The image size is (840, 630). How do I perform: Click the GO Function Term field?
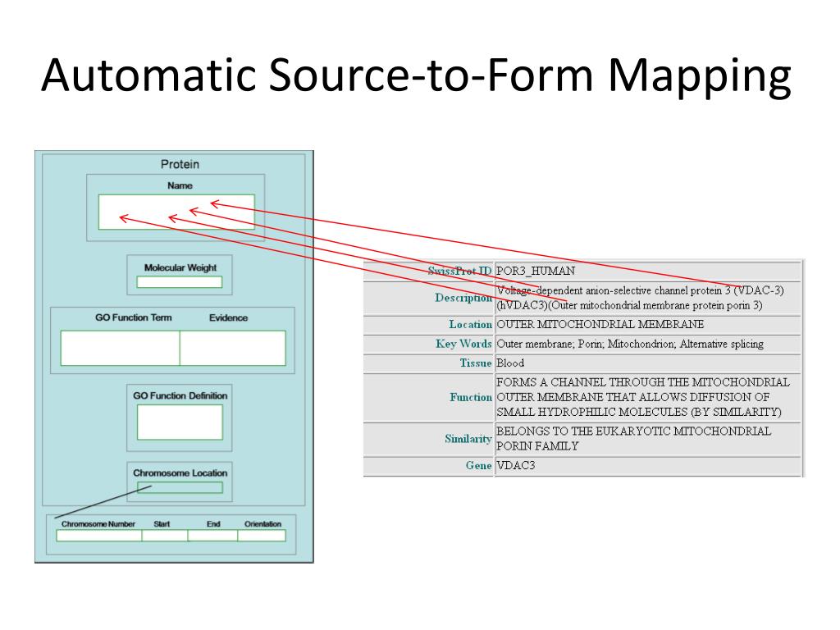click(x=120, y=348)
